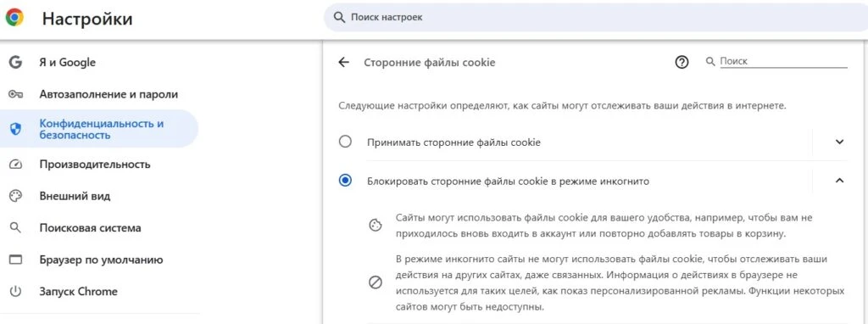
Task: Click the key icon for Автозаполнение и пароли
Action: click(x=15, y=95)
